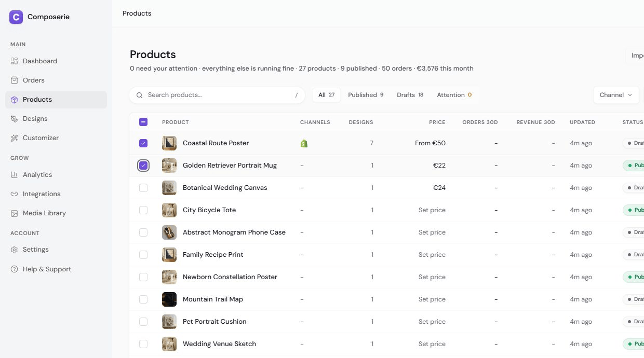This screenshot has width=644, height=358.
Task: Sort by the Designs column header
Action: pos(361,122)
